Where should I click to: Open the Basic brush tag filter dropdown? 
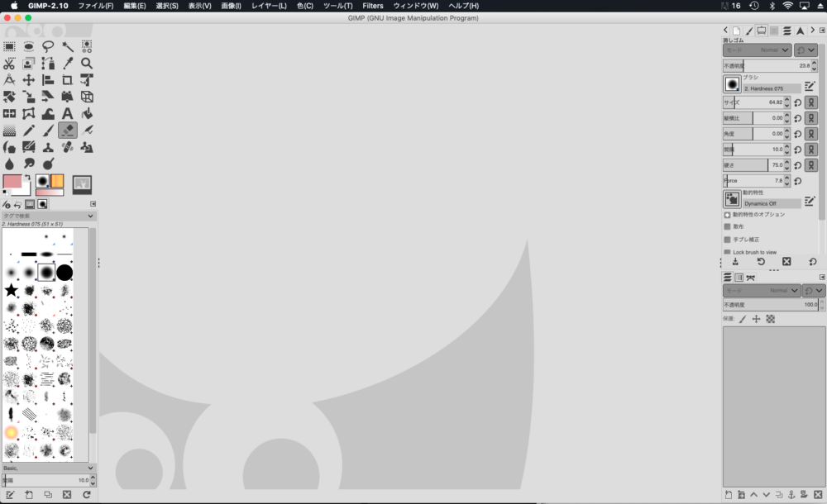click(x=48, y=468)
